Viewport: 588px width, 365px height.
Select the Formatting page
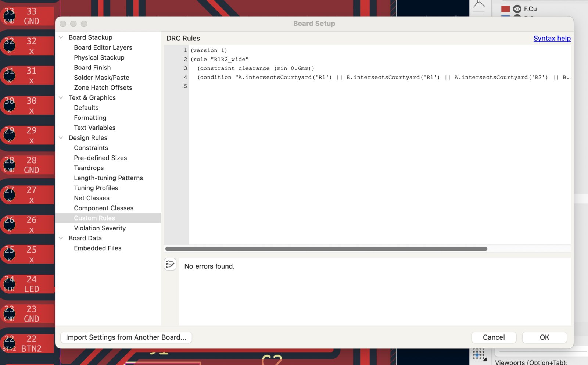90,118
